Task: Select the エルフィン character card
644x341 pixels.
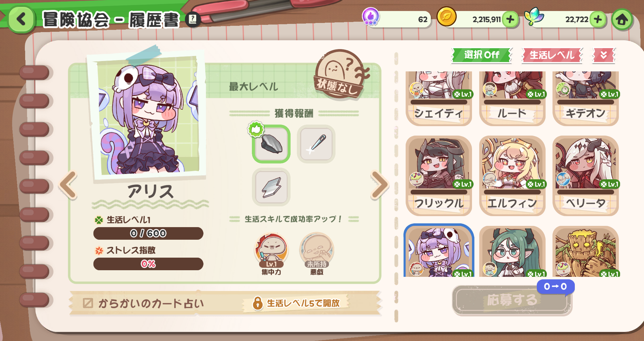Action: click(512, 176)
